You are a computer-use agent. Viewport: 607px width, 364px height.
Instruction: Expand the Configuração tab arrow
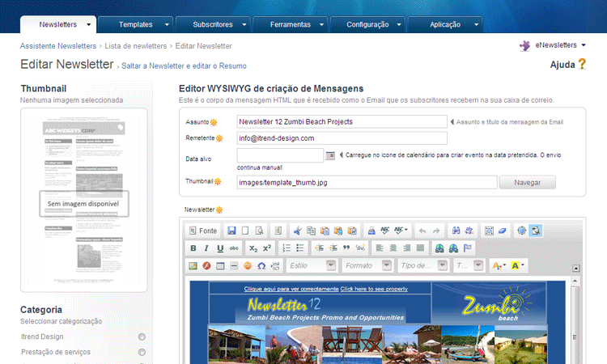[399, 25]
